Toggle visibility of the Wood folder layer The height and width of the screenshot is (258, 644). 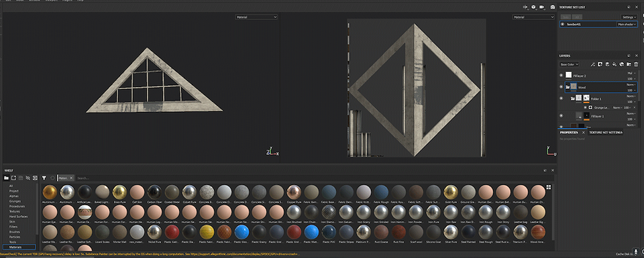(x=561, y=86)
